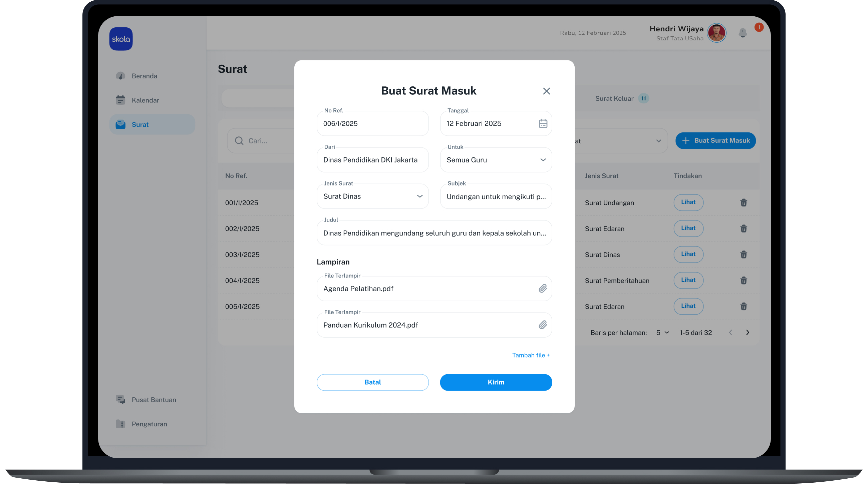
Task: Open the Jenis Surat dropdown
Action: point(372,196)
